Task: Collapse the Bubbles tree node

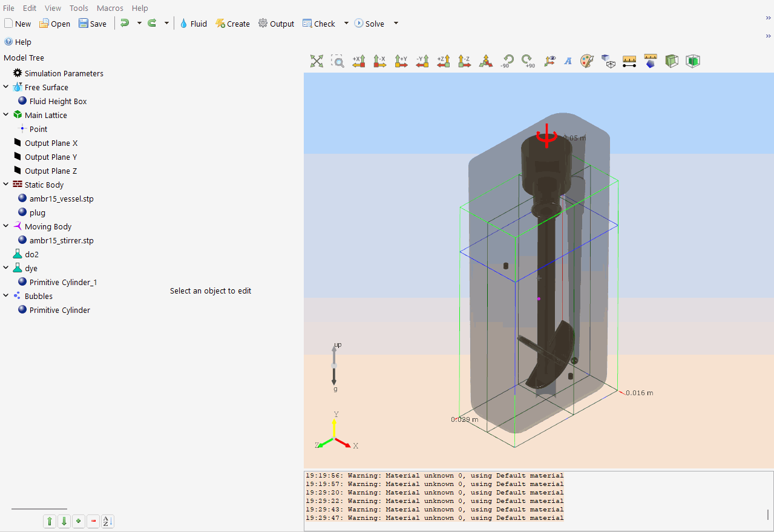Action: 6,296
